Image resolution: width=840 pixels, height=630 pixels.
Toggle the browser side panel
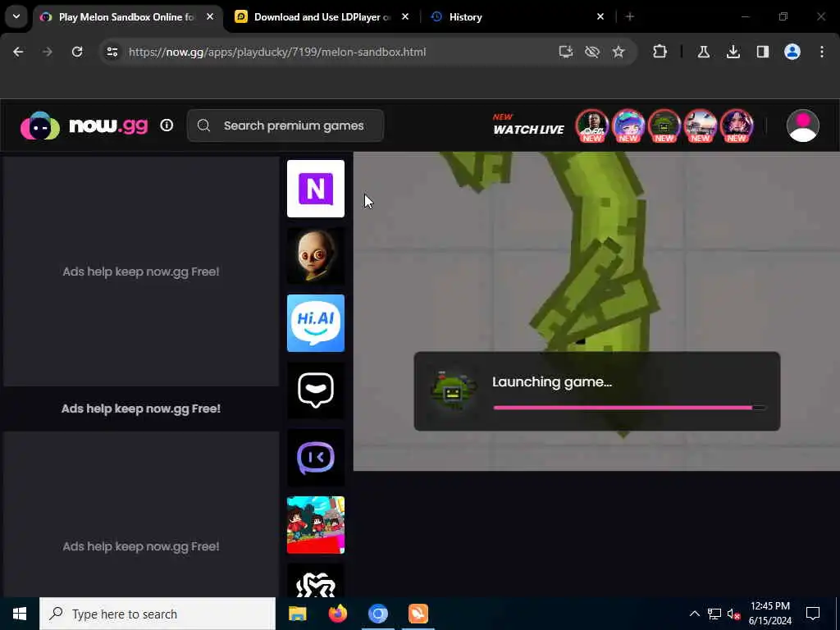(x=763, y=52)
